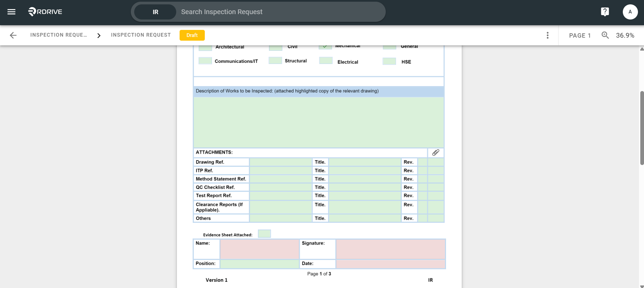Select the IR search type pill
Viewport: 644px width, 288px height.
(155, 12)
